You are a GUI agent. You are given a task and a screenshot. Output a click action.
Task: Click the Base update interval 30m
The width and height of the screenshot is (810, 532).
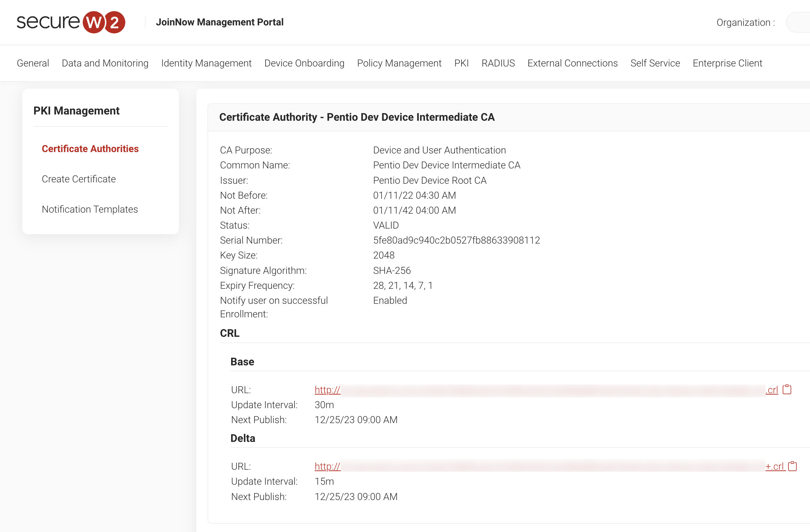coord(324,405)
